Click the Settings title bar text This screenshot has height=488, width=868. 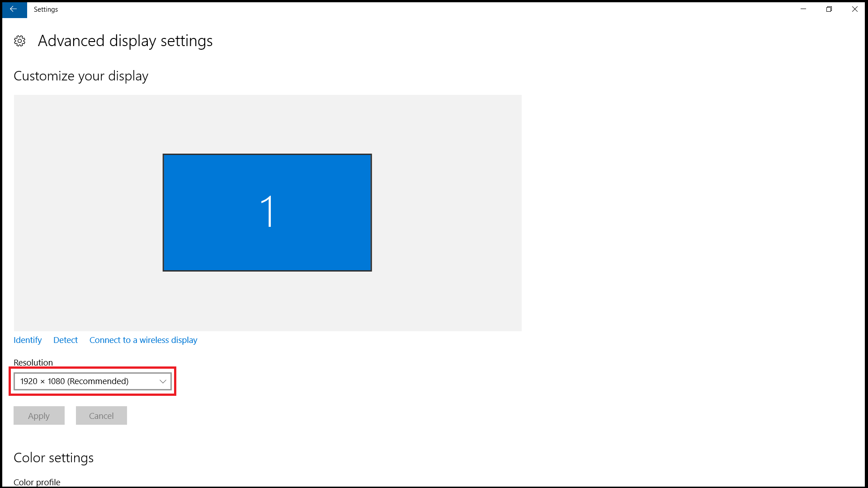46,9
